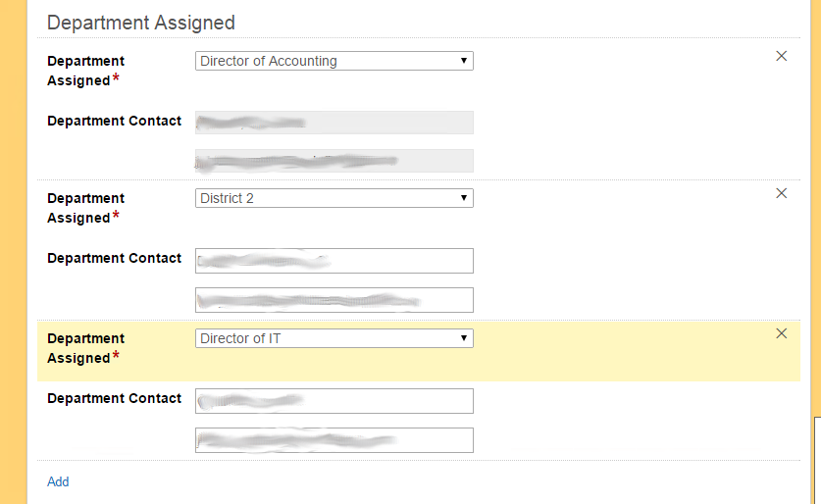Expand the District 2 department dropdown

pos(334,198)
